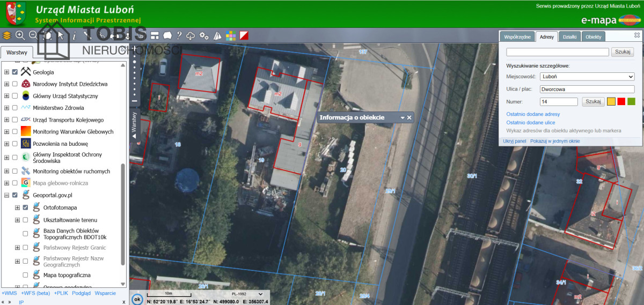
Task: Click the Ostatnio dodane adresy link
Action: (x=533, y=114)
